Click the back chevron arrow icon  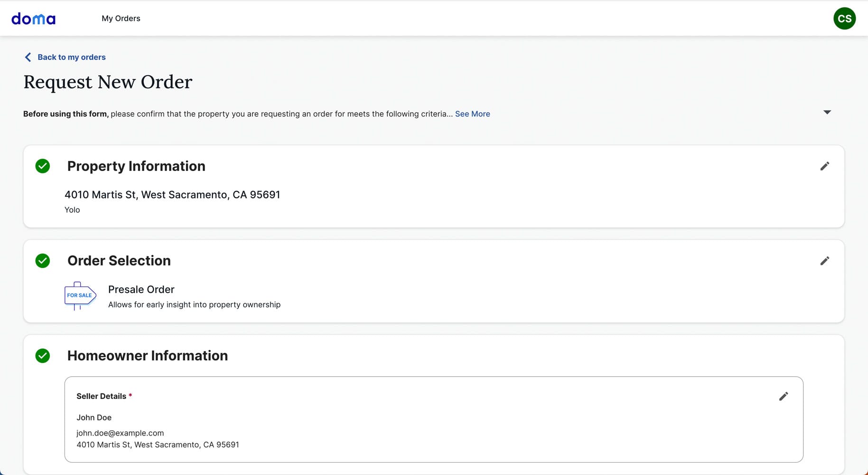[28, 57]
